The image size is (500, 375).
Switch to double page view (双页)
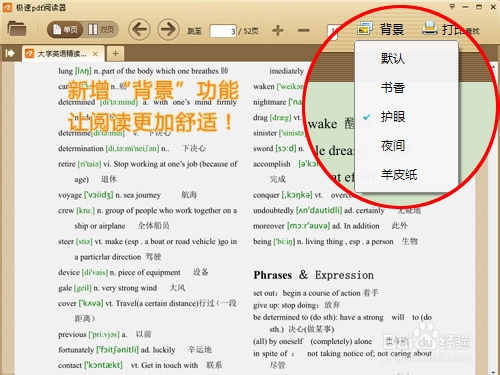tap(101, 30)
